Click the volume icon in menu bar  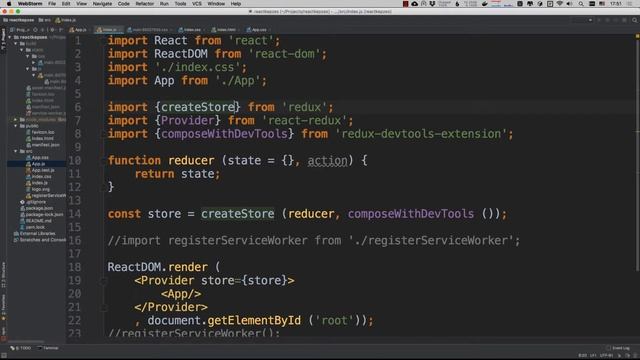tap(569, 4)
